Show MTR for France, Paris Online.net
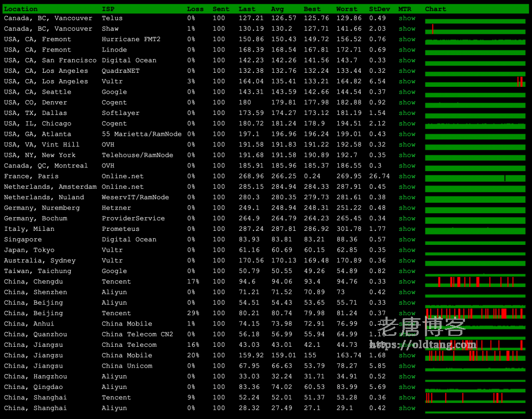 [x=407, y=176]
